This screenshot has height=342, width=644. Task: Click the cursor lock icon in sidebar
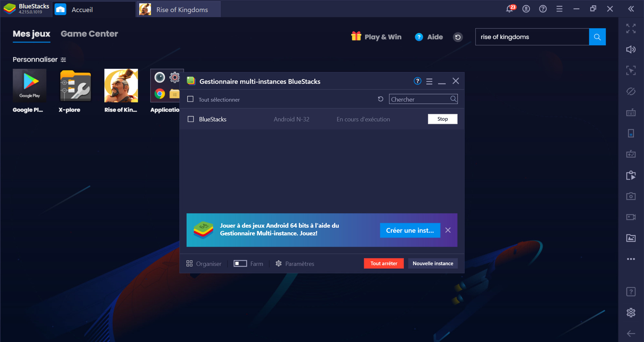631,70
